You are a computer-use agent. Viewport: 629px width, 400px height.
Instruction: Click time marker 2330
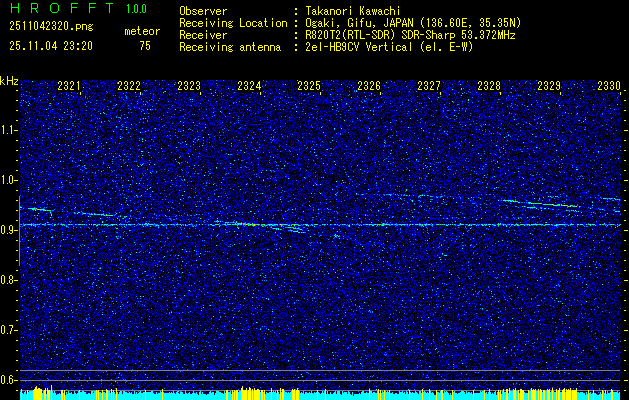(609, 85)
